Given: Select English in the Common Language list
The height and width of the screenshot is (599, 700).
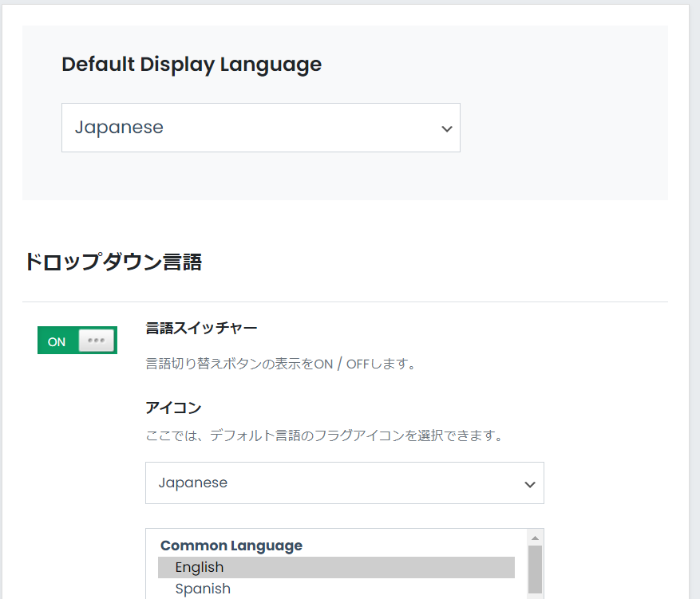Looking at the screenshot, I should click(x=336, y=567).
